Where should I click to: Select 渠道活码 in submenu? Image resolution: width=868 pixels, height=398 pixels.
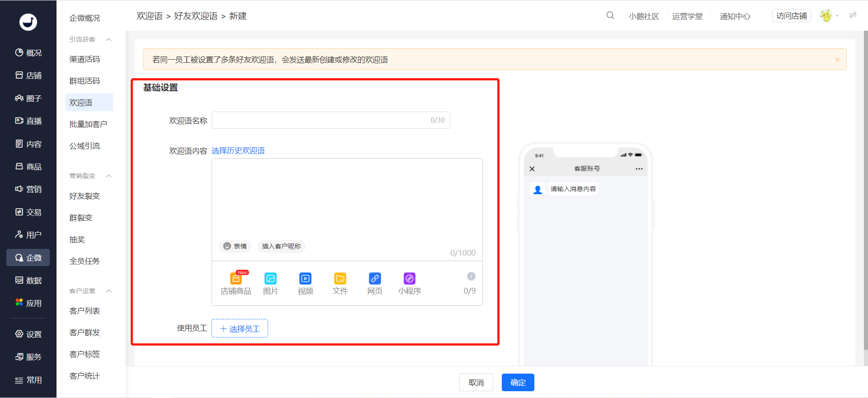[85, 59]
